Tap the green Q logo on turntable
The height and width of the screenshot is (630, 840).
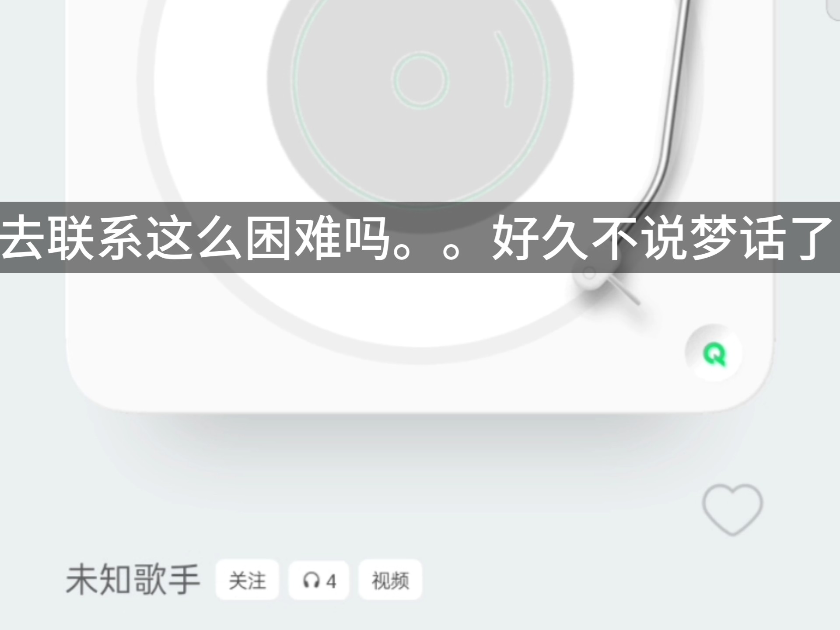tap(714, 353)
